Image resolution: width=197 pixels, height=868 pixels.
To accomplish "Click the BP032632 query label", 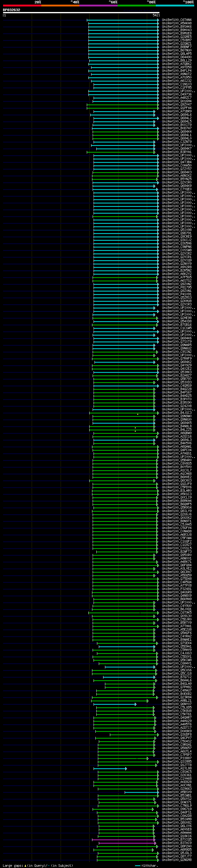I will [x=11, y=10].
